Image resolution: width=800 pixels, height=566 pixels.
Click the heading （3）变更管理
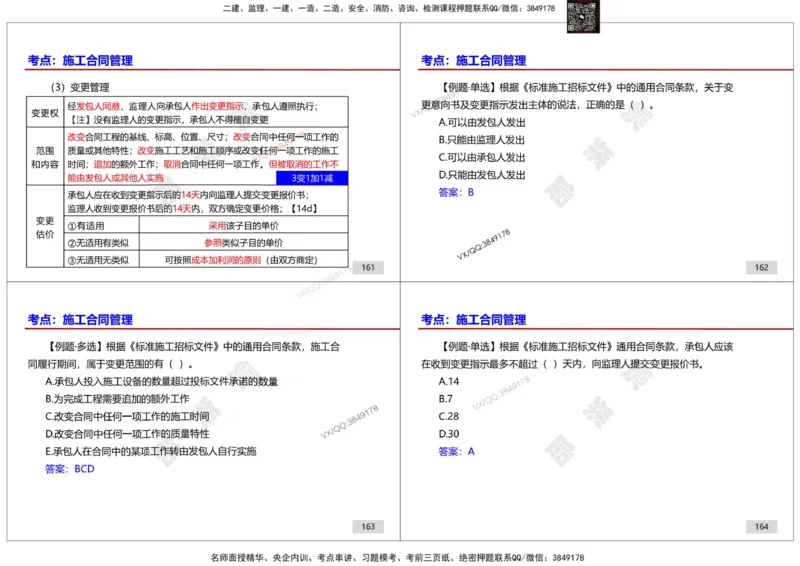[80, 87]
